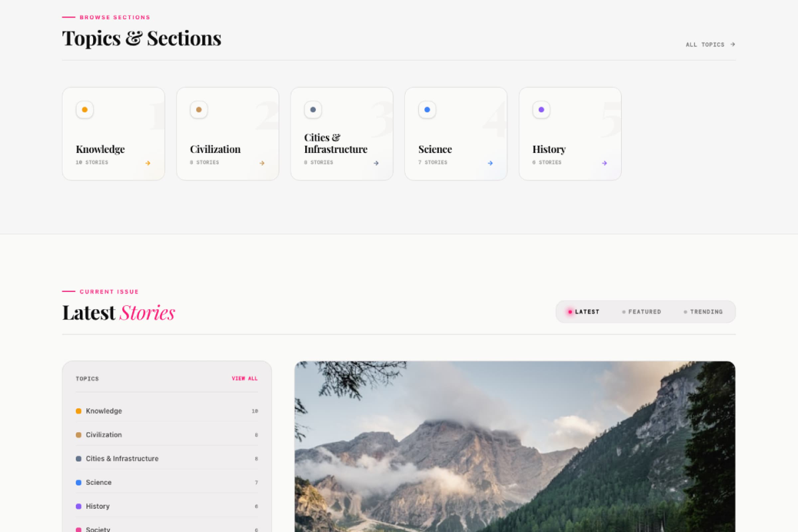798x532 pixels.
Task: Click View All in the Topics panel
Action: coord(245,378)
